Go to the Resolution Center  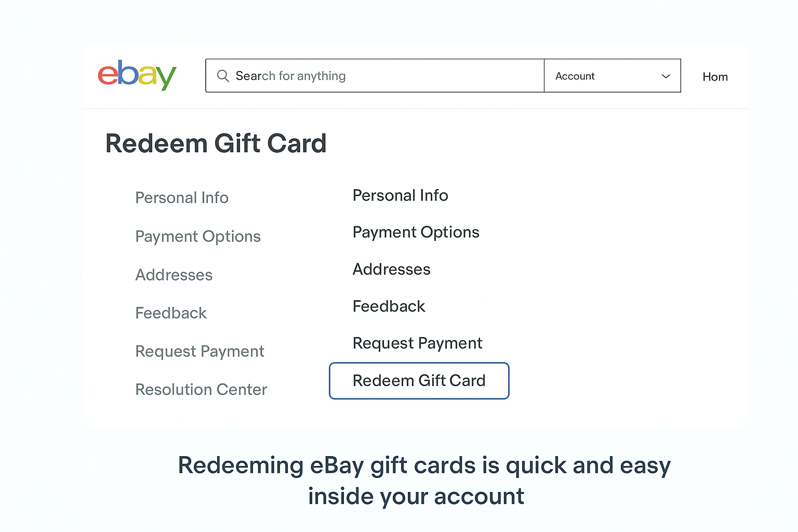tap(201, 389)
